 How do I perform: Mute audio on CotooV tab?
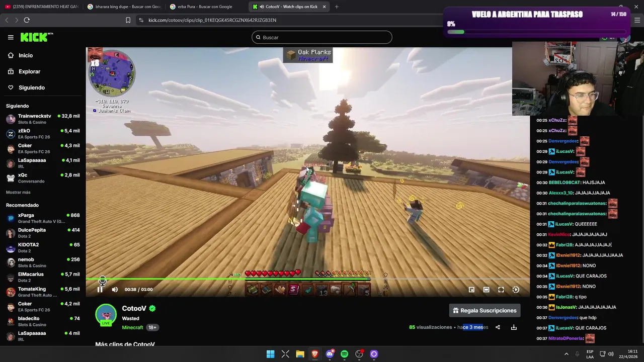tap(262, 7)
